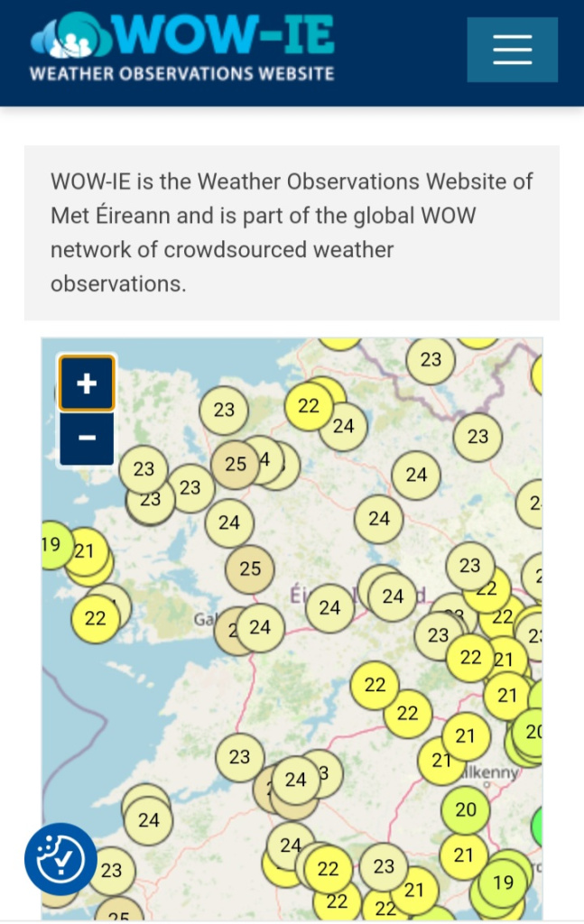584x924 pixels.
Task: Select the 24 marker on the southwest coast
Action: (x=149, y=819)
